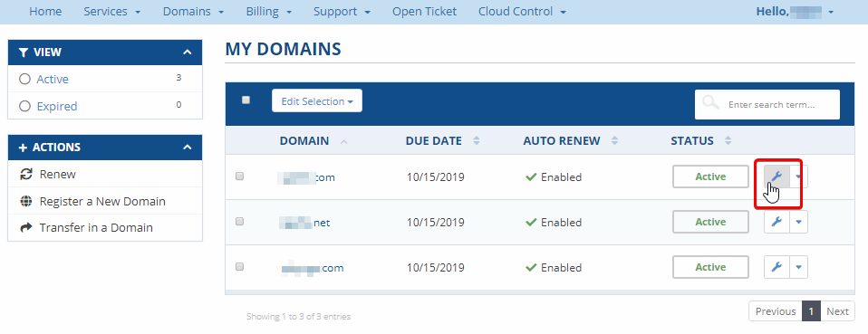Open dropdown arrow beside first .com wrench
Screen dimensions: 868x334
tap(798, 177)
